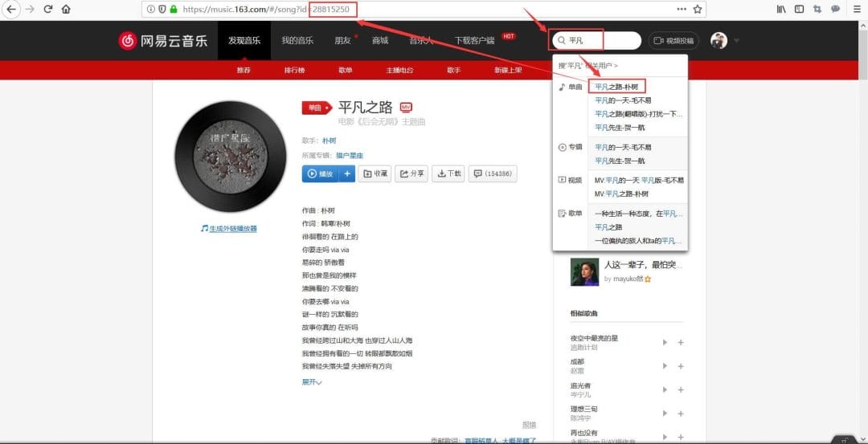
Task: Open the browser page actions three-dot menu
Action: tap(682, 9)
